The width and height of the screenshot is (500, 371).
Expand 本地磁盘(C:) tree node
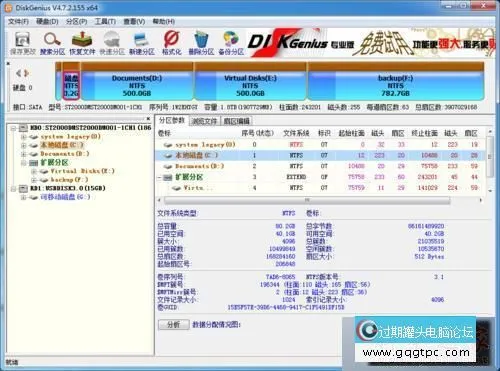23,145
